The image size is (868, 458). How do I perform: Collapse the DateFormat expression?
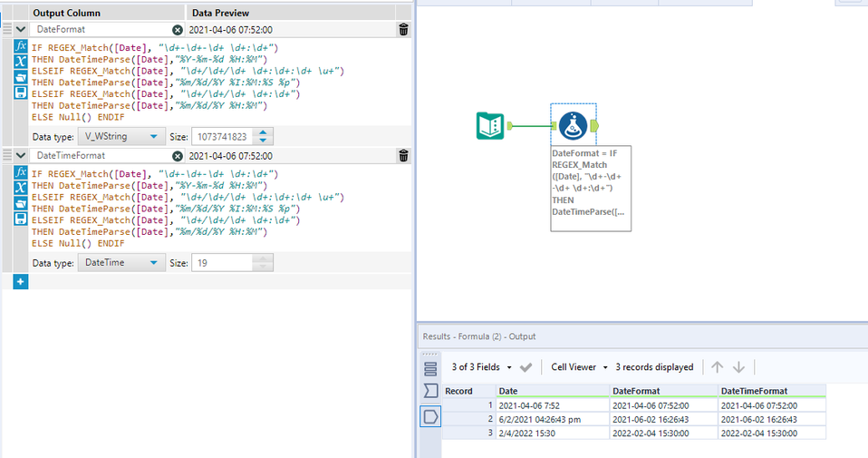pyautogui.click(x=21, y=29)
